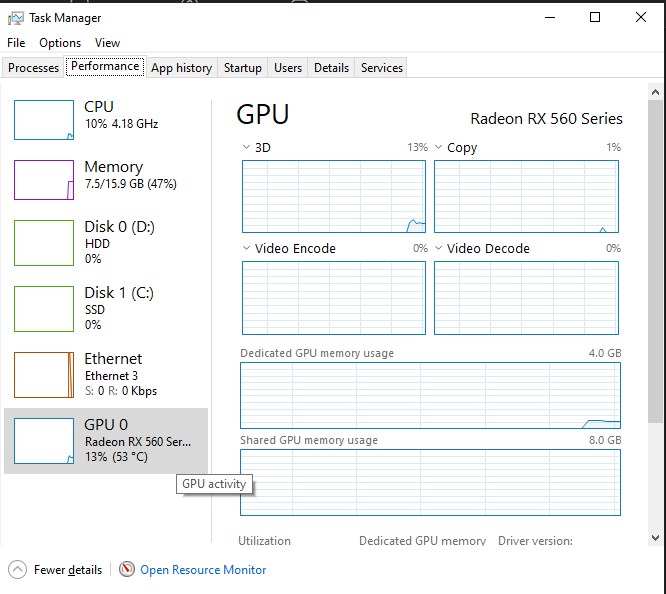The width and height of the screenshot is (666, 594).
Task: Switch to the Processes tab
Action: [x=33, y=68]
